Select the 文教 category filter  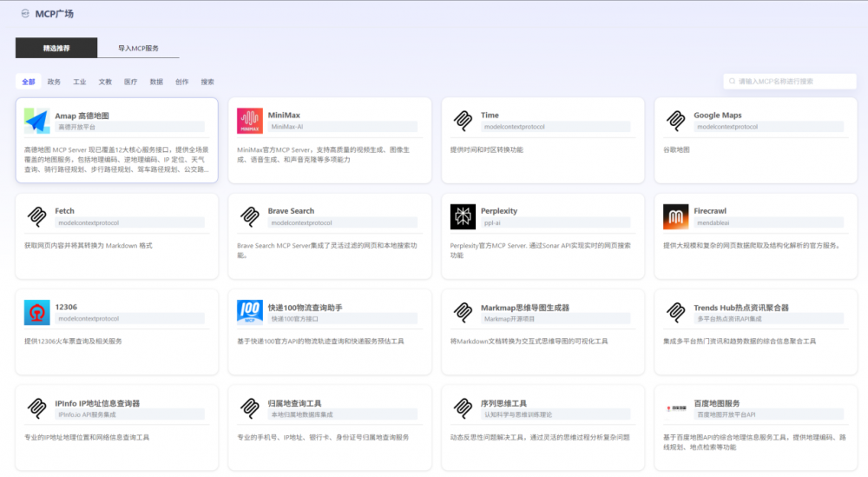pyautogui.click(x=105, y=82)
